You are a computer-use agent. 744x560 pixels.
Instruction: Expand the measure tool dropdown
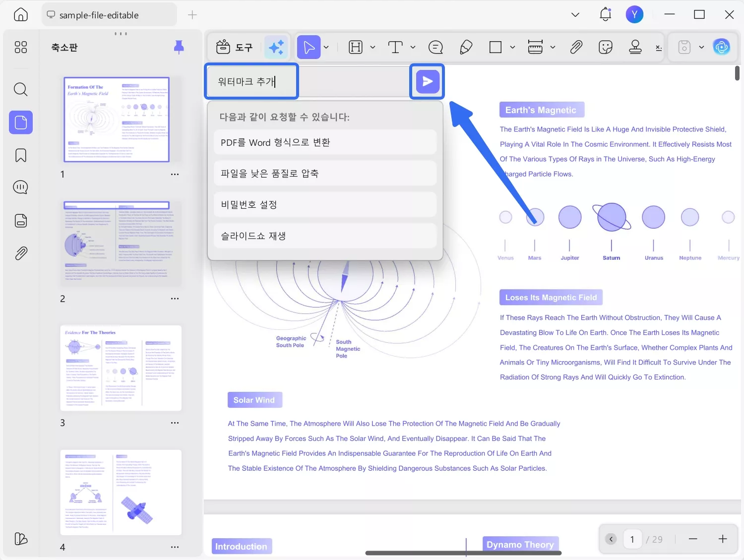[553, 47]
